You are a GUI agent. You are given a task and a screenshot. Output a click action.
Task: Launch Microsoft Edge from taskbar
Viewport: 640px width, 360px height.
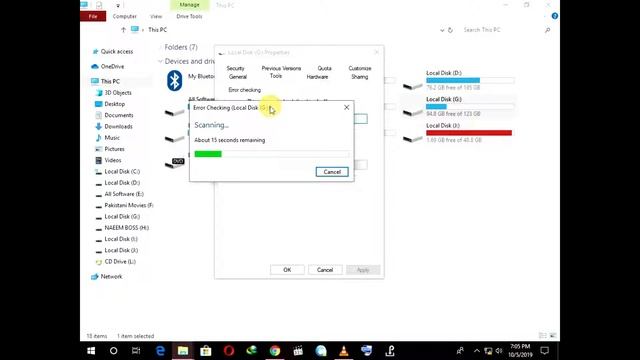pos(160,351)
